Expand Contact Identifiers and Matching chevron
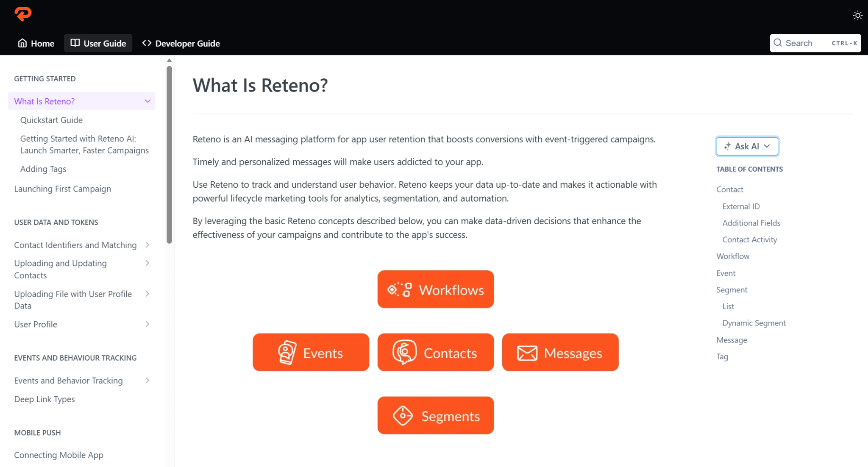 [x=147, y=245]
